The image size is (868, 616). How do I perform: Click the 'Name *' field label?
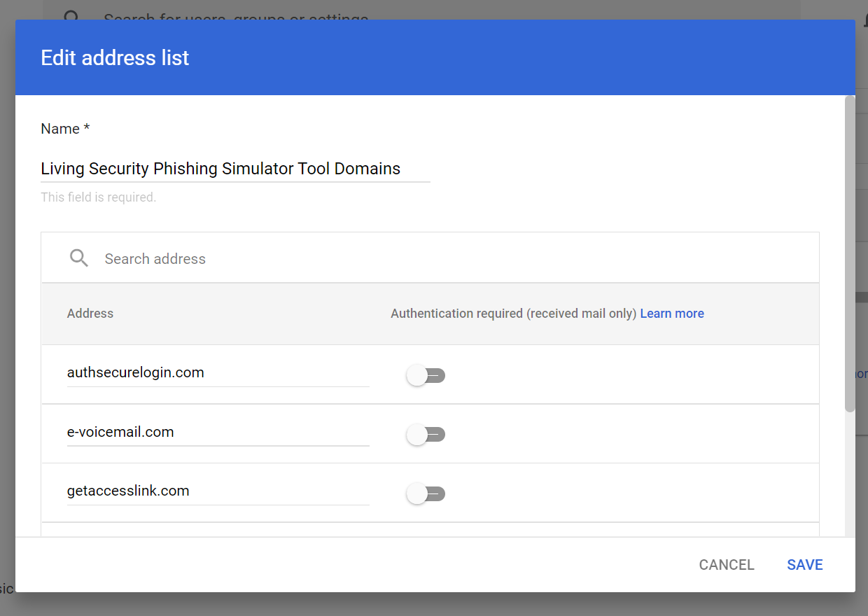coord(65,129)
